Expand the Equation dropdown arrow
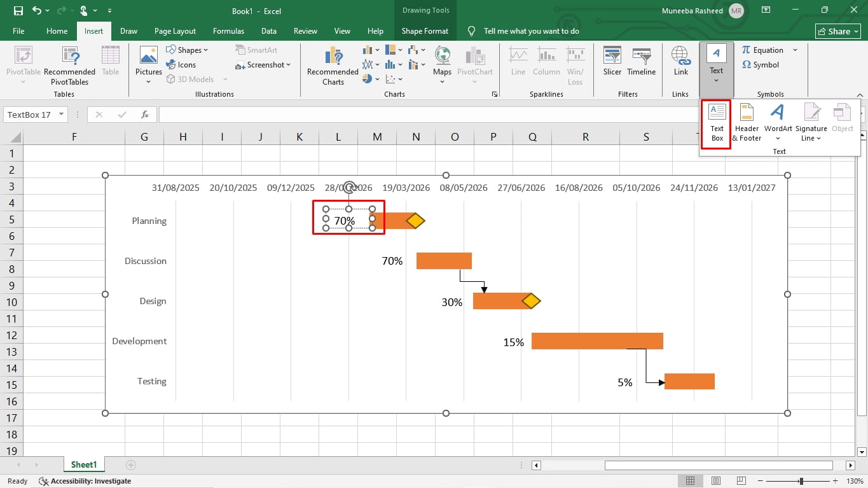Screen dimensions: 868x488 (x=795, y=50)
